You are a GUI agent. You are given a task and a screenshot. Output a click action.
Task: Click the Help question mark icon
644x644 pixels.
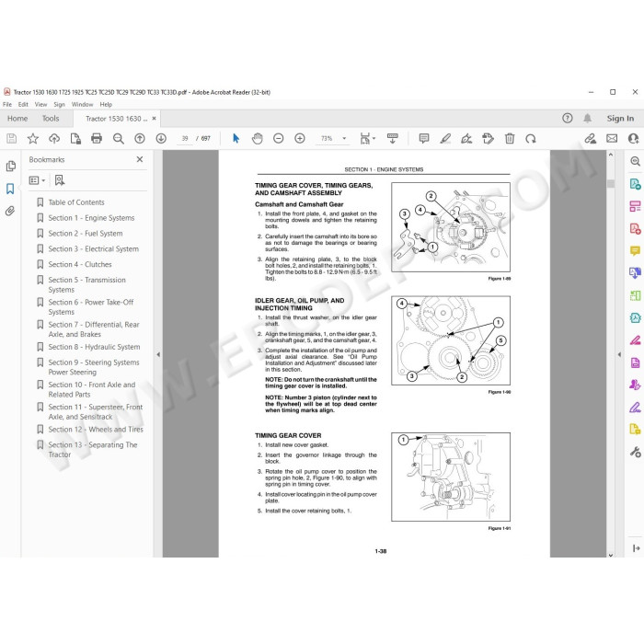568,119
